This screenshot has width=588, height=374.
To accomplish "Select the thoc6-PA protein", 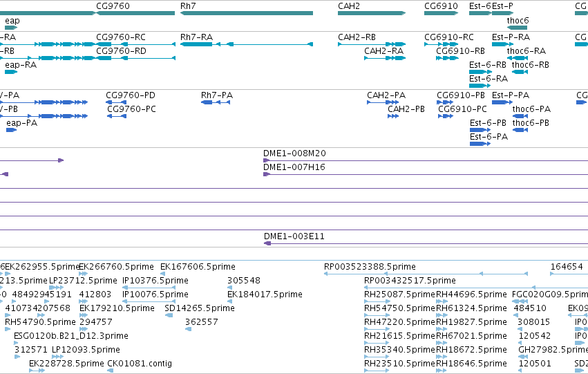I will (x=520, y=116).
